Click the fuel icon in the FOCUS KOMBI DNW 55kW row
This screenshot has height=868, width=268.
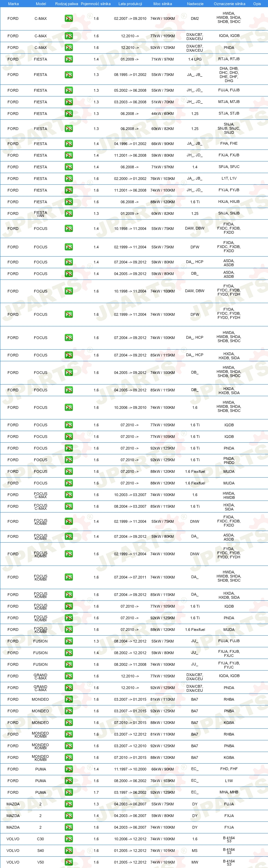click(69, 521)
